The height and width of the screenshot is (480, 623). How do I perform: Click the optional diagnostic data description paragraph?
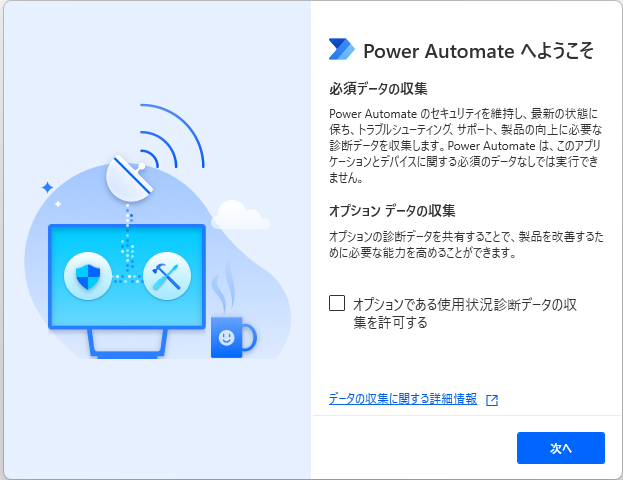tap(466, 244)
